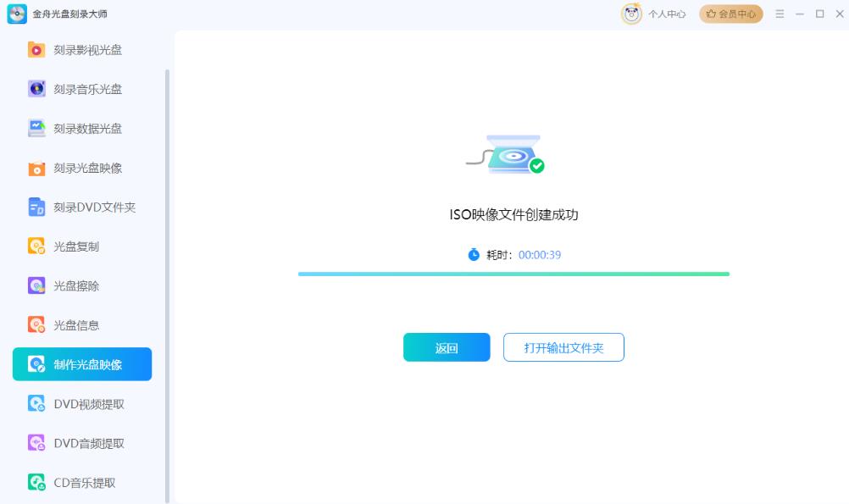The image size is (849, 504).
Task: Click the ISO creation success disc graphic
Action: 506,154
